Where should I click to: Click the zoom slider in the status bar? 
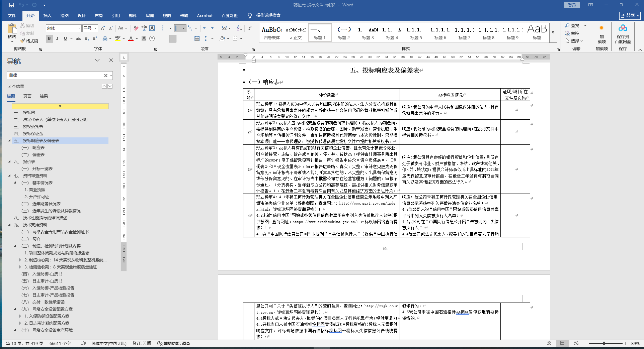[605, 343]
